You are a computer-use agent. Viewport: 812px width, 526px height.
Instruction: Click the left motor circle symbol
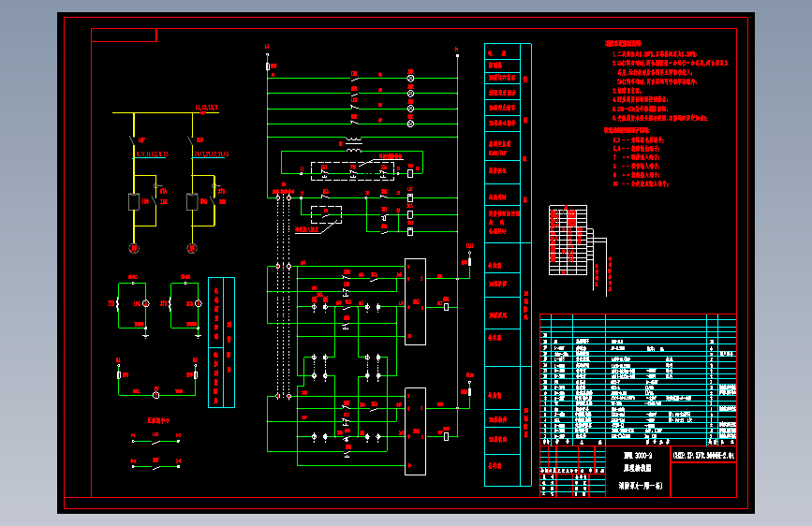[134, 249]
